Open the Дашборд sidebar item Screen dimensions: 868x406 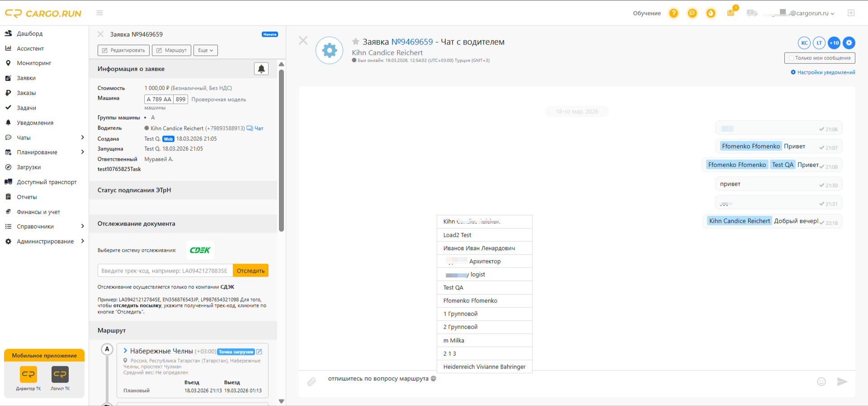click(x=30, y=33)
